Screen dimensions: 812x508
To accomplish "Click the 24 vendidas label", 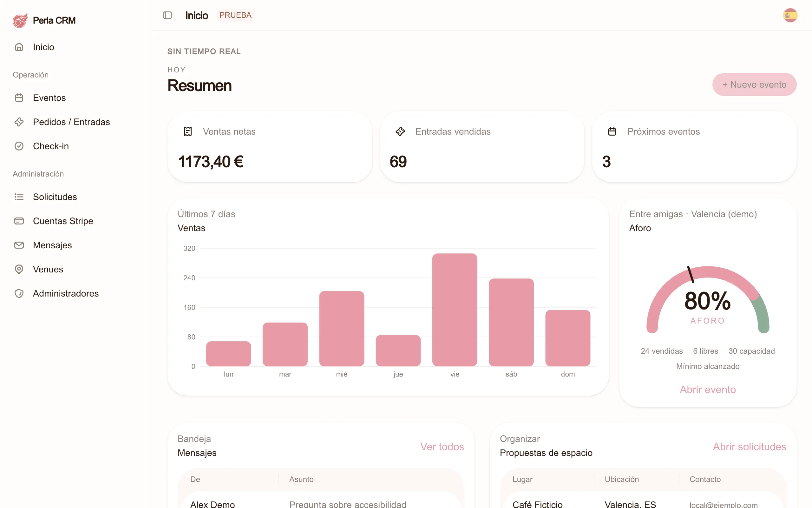I will [661, 351].
